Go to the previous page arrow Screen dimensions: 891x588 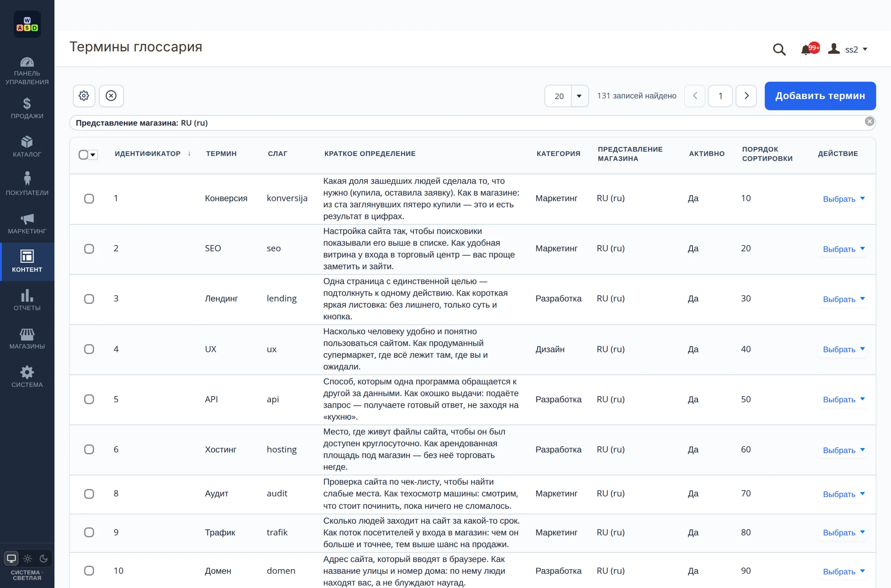(x=695, y=96)
